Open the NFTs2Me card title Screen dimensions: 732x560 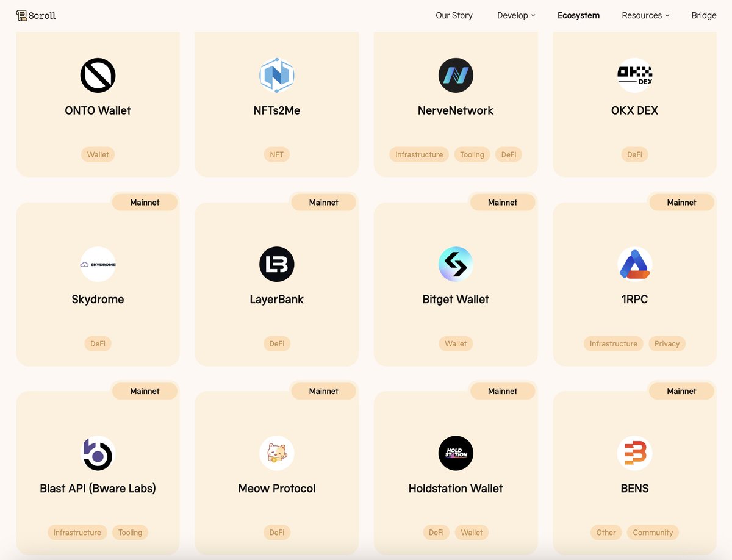(277, 110)
